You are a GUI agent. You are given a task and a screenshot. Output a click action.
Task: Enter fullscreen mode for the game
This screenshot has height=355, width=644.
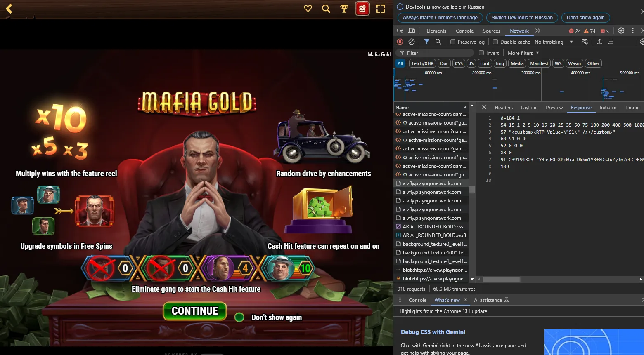pos(381,8)
